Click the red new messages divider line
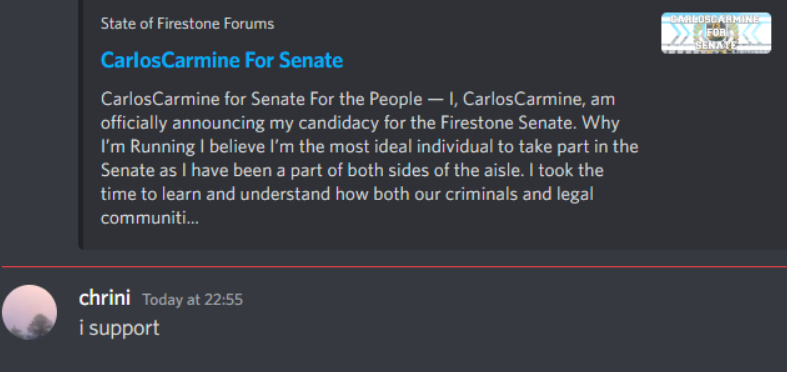This screenshot has height=372, width=787. 394,267
